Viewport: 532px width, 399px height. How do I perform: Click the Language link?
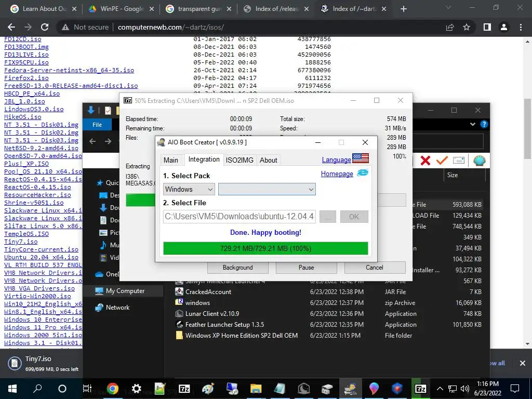coord(336,160)
